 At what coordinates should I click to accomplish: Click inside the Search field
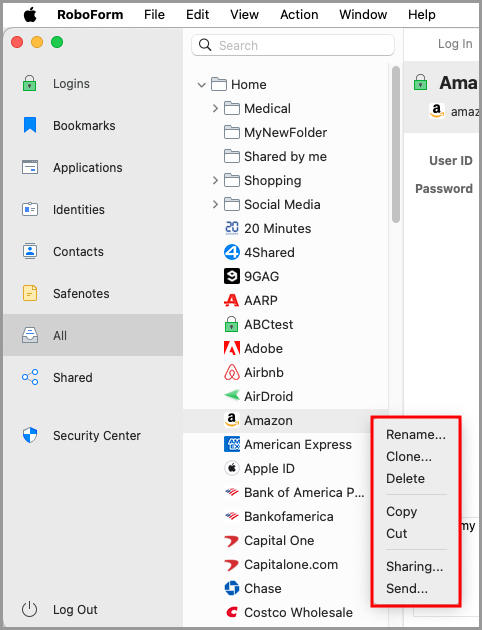click(x=293, y=45)
